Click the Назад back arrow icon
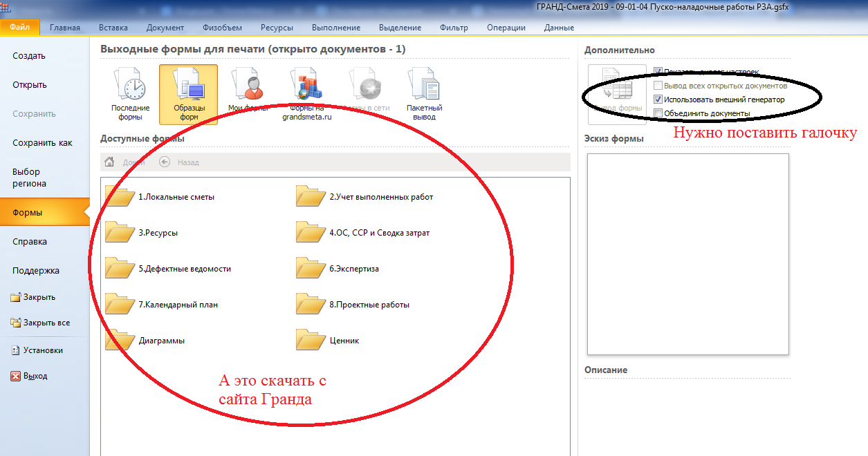 coord(165,162)
